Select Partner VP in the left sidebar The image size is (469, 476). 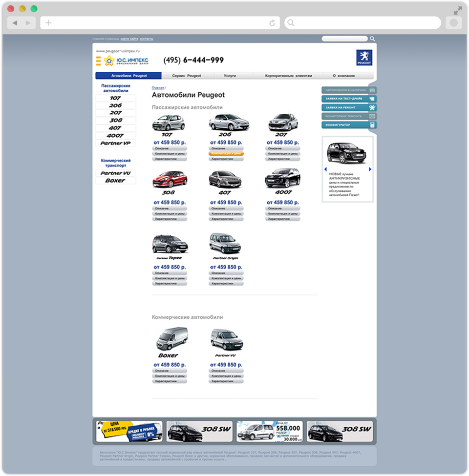click(115, 143)
